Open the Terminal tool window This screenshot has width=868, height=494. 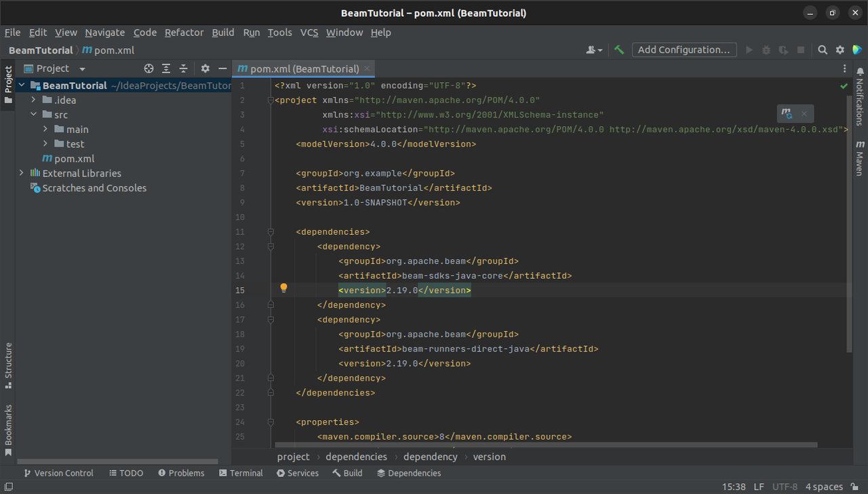click(241, 473)
